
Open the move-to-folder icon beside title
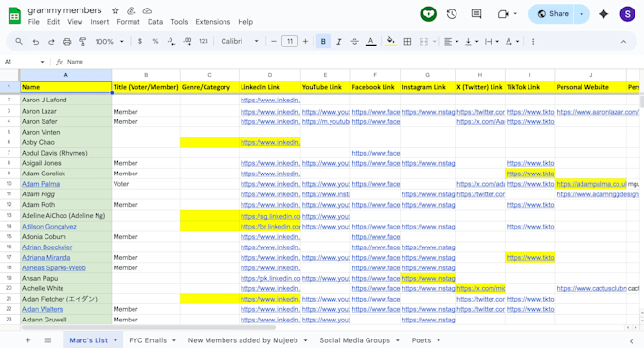point(131,10)
